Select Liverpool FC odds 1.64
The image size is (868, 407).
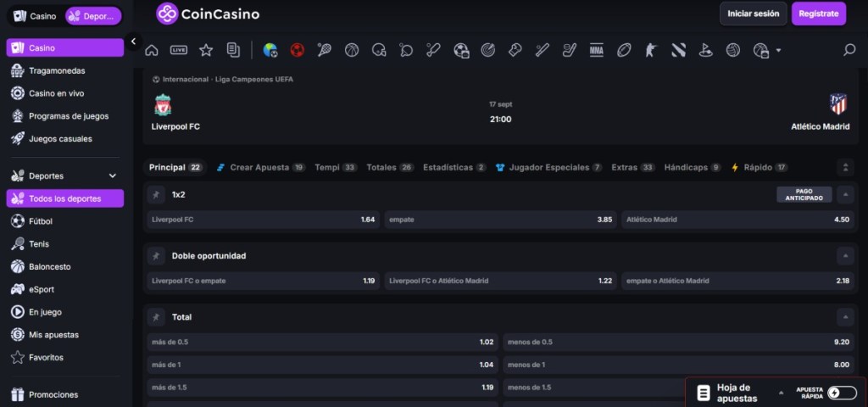pos(262,220)
